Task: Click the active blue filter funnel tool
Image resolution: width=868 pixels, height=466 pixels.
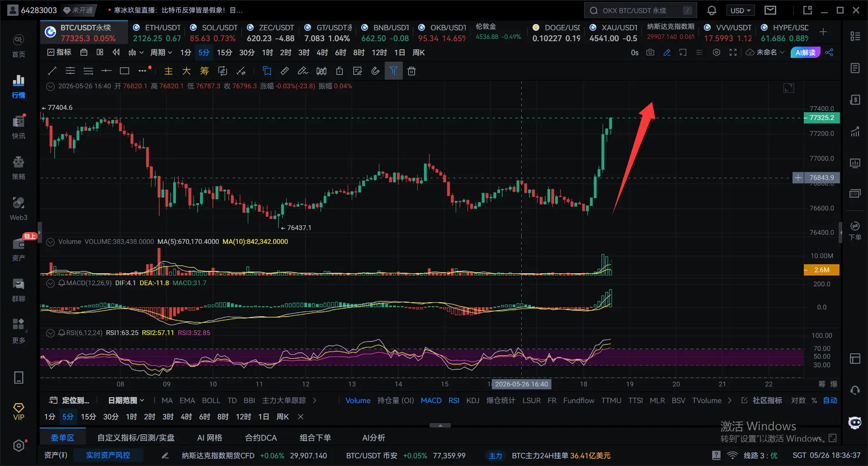Action: click(x=393, y=71)
